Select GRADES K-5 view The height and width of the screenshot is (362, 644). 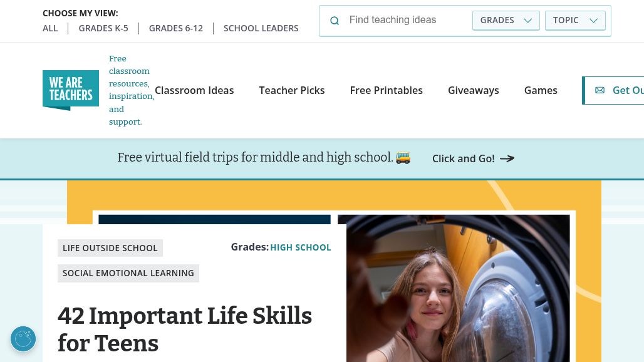(x=103, y=28)
